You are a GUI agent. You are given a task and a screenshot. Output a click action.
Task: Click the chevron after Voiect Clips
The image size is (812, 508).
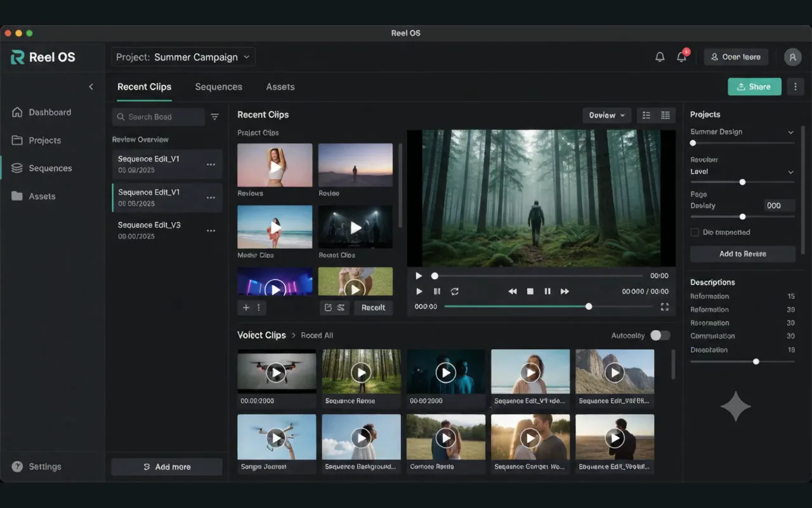click(294, 335)
